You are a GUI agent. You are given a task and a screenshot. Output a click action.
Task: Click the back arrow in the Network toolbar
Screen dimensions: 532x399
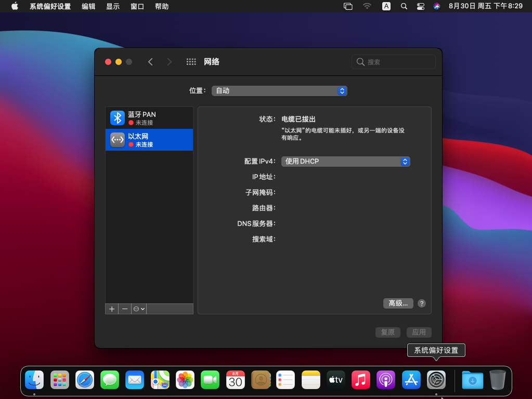click(x=150, y=62)
